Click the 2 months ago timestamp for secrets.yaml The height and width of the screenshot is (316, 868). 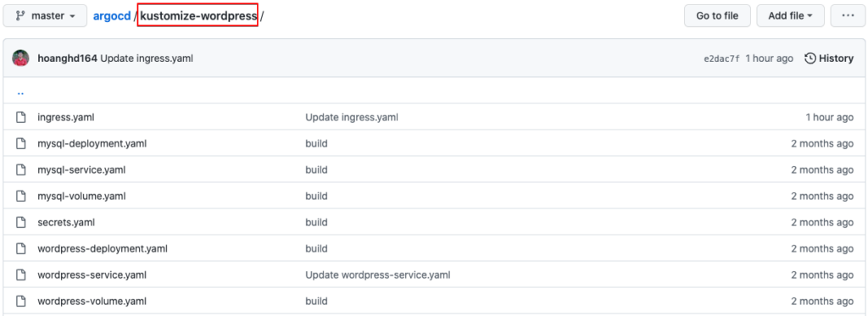822,223
